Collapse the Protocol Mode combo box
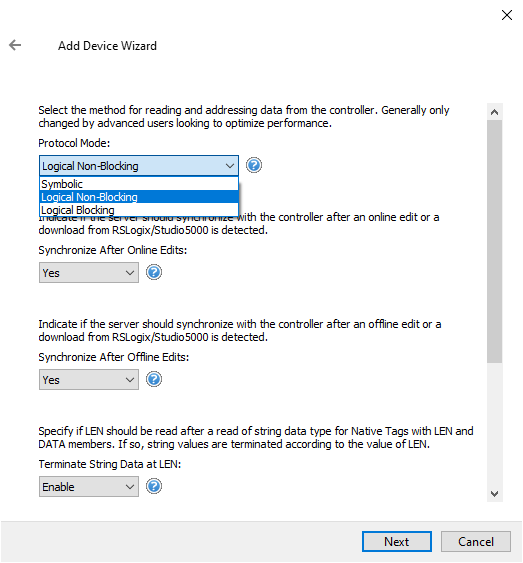This screenshot has width=523, height=563. point(139,166)
